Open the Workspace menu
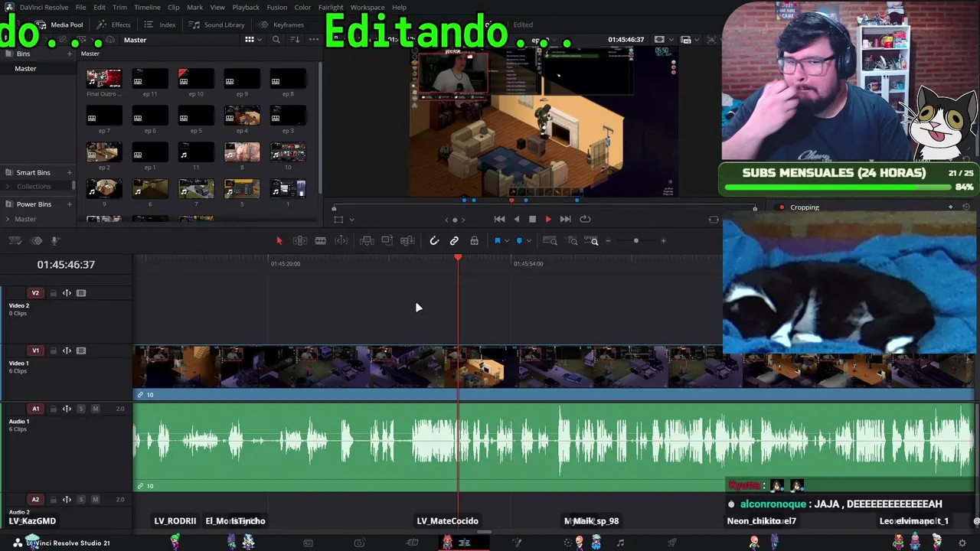 367,7
